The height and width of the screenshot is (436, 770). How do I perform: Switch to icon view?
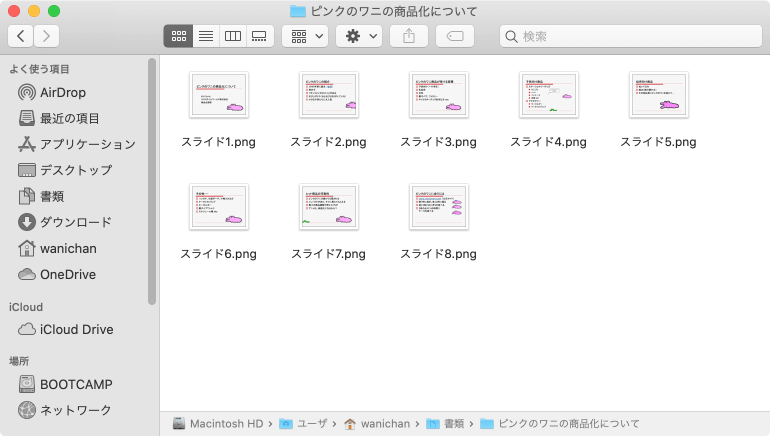pyautogui.click(x=178, y=36)
